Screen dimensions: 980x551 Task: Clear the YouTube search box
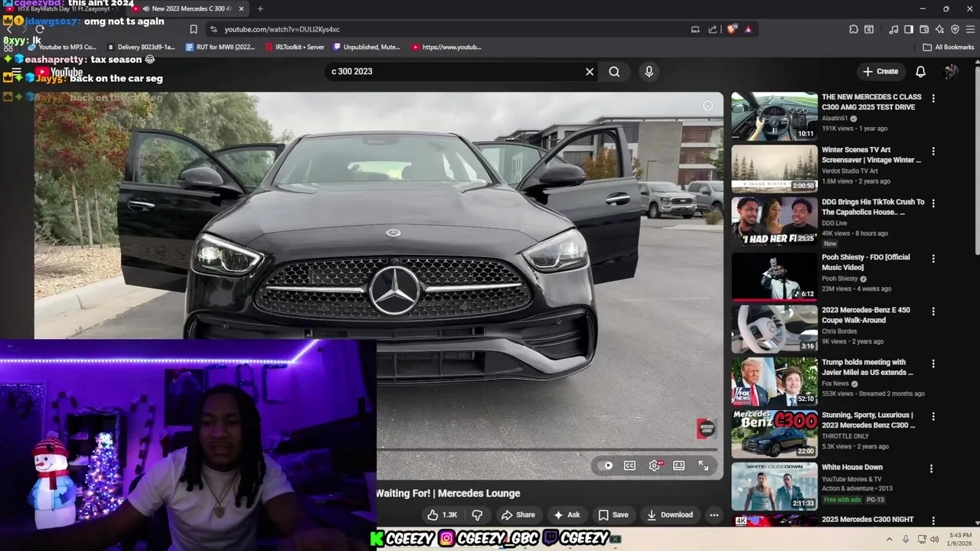pyautogui.click(x=590, y=71)
